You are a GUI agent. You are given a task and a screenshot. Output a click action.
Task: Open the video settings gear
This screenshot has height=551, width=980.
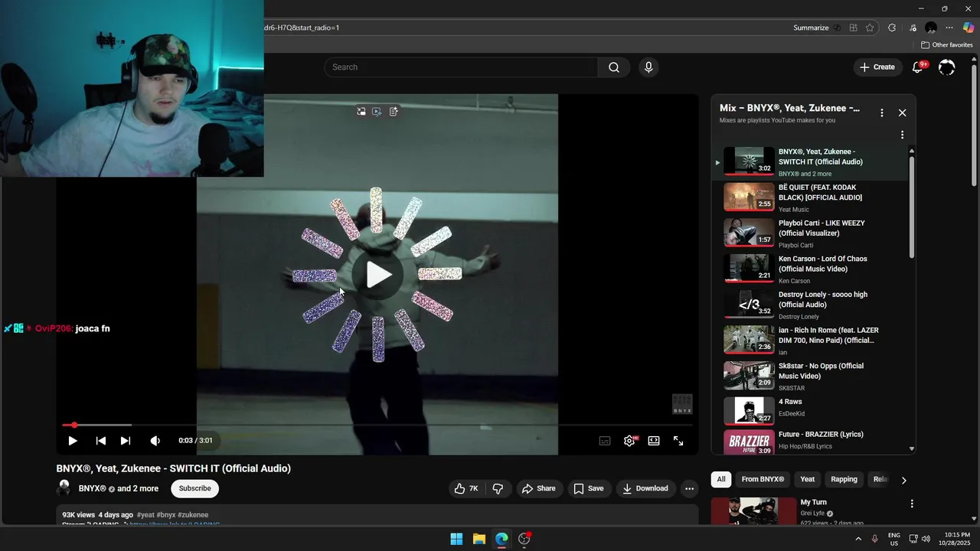[x=629, y=441]
